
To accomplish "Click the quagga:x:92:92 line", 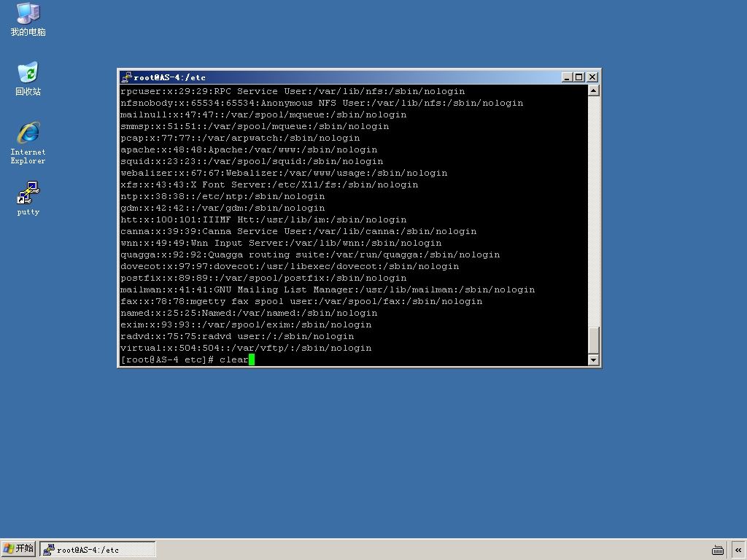I will [310, 254].
